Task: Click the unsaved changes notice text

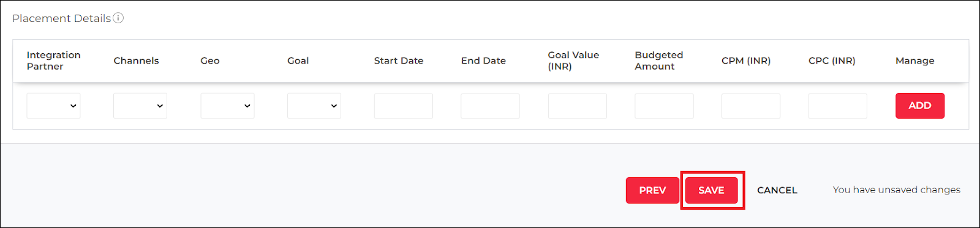Action: (897, 190)
